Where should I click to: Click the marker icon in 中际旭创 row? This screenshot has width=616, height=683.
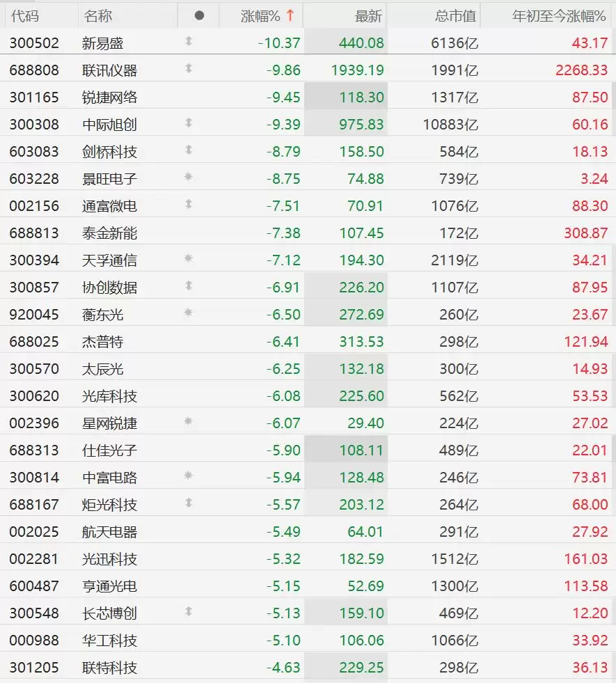(189, 123)
